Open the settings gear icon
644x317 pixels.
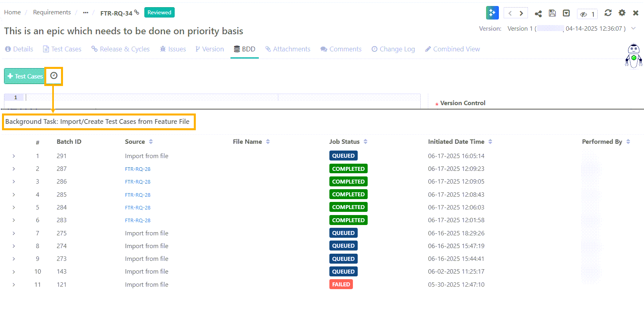[622, 13]
